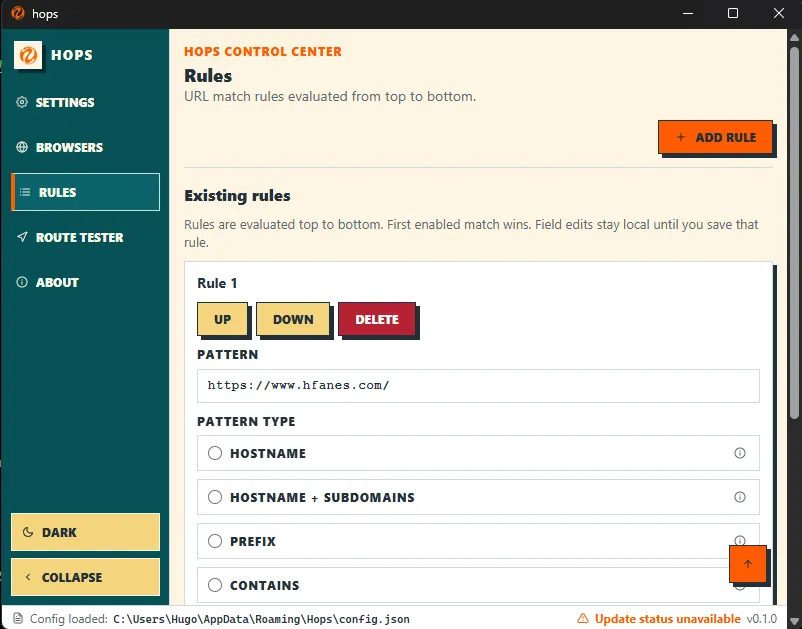Switch to Dark theme
802x629 pixels.
click(85, 532)
